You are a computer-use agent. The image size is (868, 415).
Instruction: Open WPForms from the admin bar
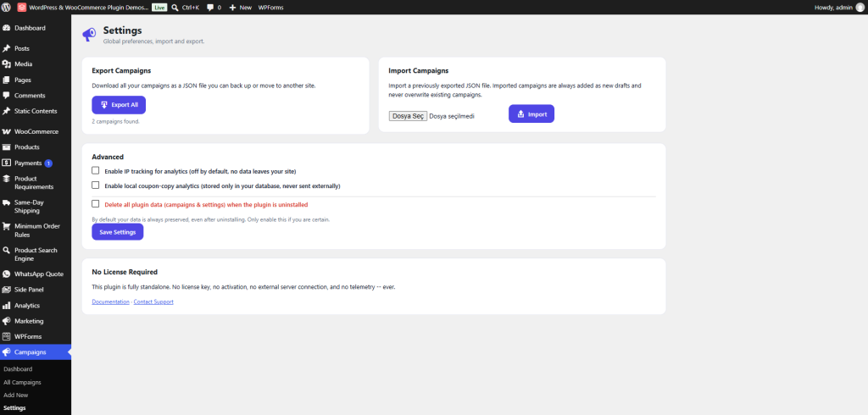pyautogui.click(x=269, y=7)
